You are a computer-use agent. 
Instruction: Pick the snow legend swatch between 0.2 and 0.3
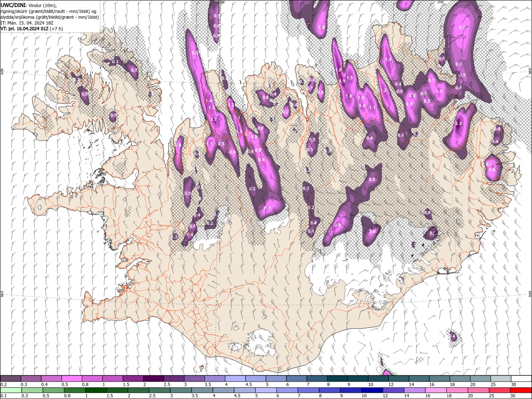10,378
